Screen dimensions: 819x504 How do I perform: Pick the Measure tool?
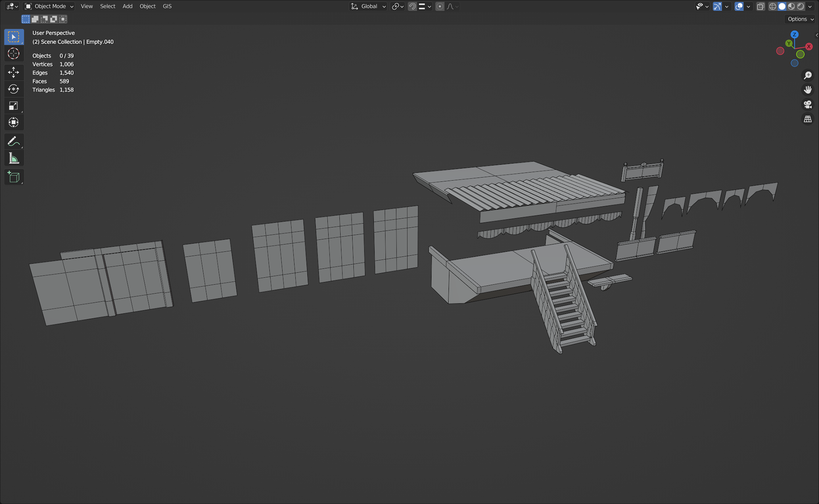[x=14, y=159]
